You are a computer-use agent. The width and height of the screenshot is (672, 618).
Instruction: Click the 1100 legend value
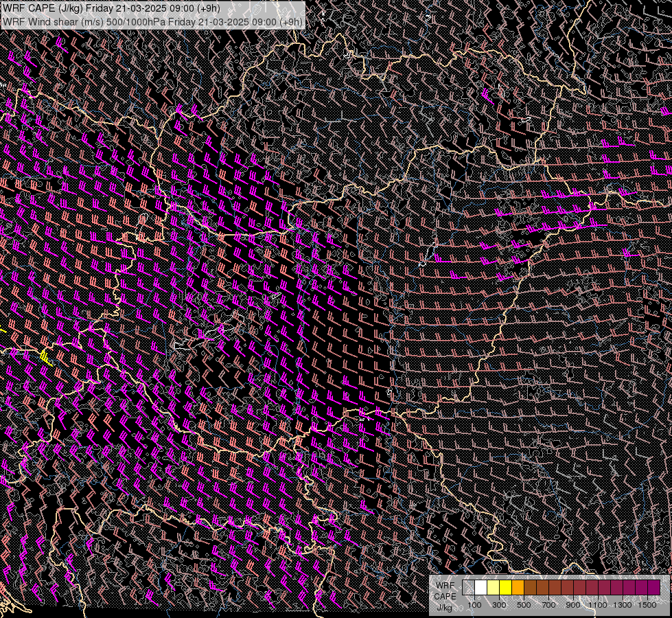[x=597, y=605]
